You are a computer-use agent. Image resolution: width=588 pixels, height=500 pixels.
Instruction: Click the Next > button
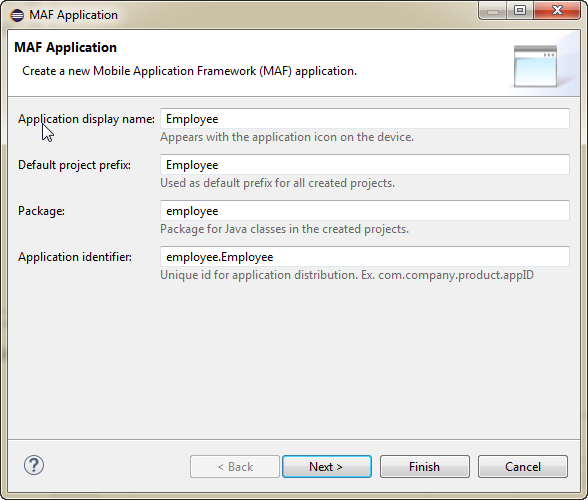click(x=327, y=467)
